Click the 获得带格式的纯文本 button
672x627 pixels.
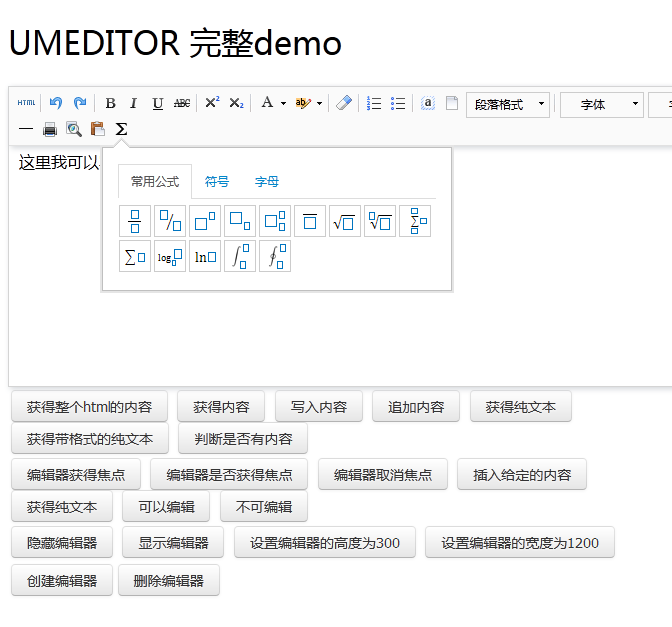tap(90, 438)
